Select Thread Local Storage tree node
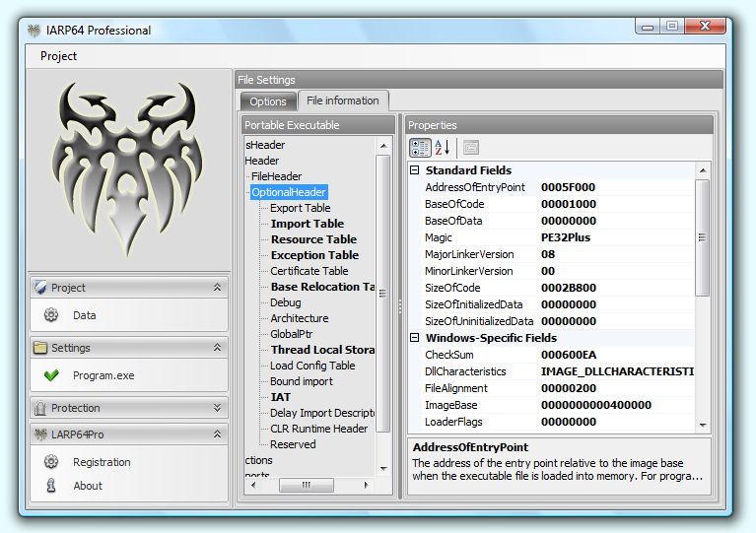 (322, 350)
